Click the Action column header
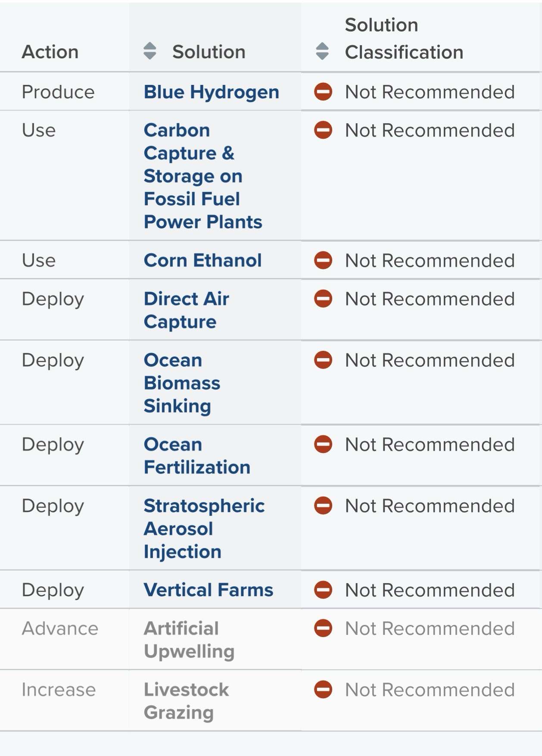 pos(50,52)
